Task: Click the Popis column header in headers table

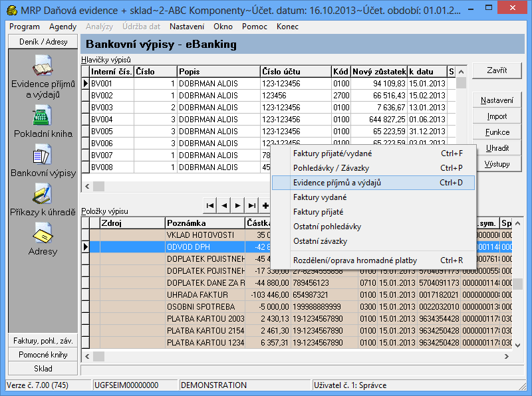Action: (x=217, y=72)
